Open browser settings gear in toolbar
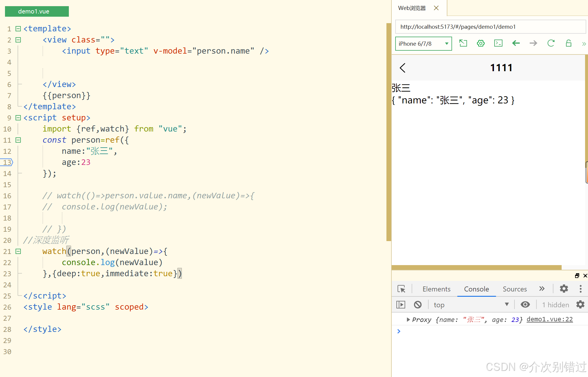588x377 pixels. pyautogui.click(x=481, y=43)
